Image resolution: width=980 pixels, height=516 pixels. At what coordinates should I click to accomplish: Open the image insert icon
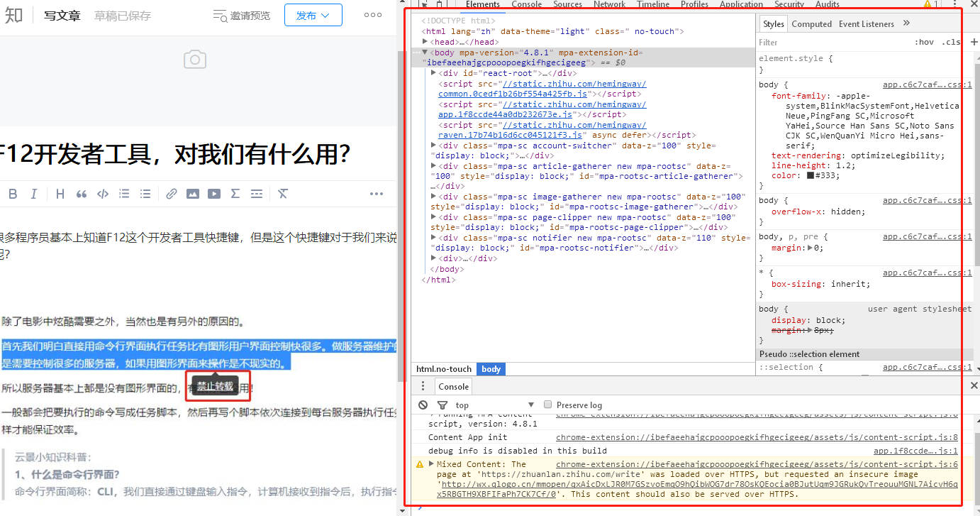coord(192,193)
